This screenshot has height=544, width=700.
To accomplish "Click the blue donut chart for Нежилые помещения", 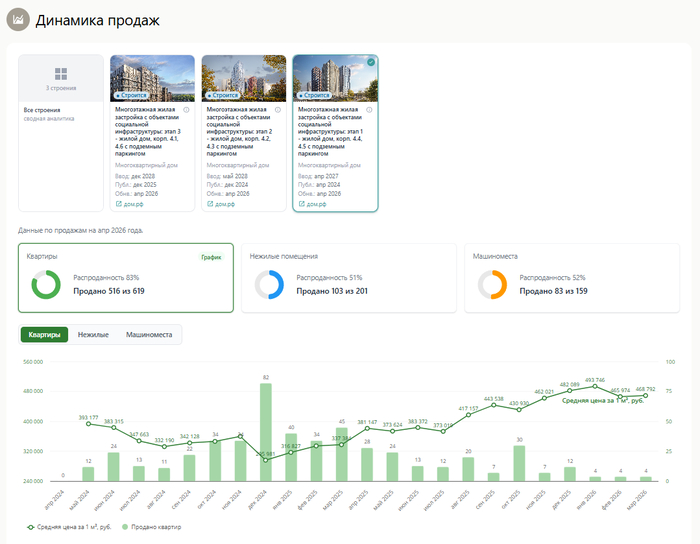I will [x=270, y=284].
